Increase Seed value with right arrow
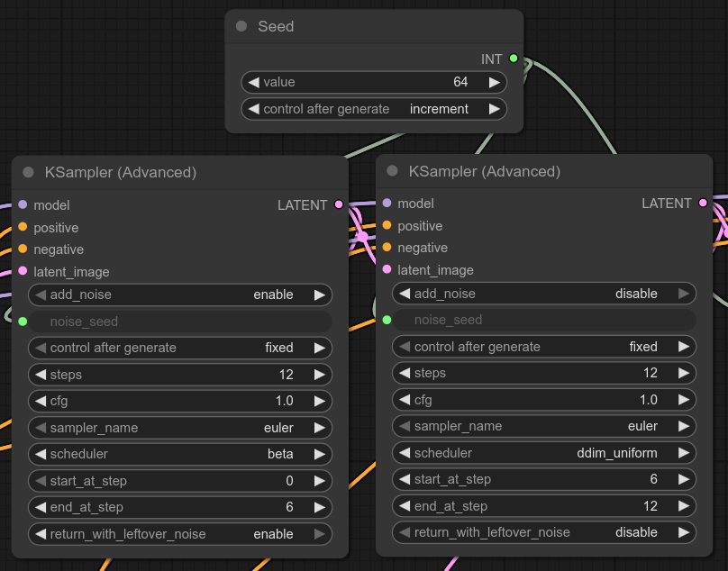Viewport: 728px width, 571px height. [495, 82]
